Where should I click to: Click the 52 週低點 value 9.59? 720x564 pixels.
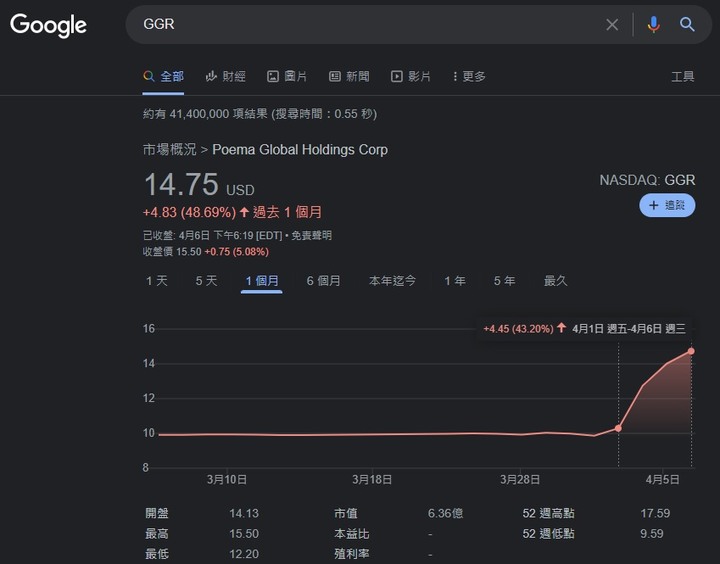[x=652, y=534]
